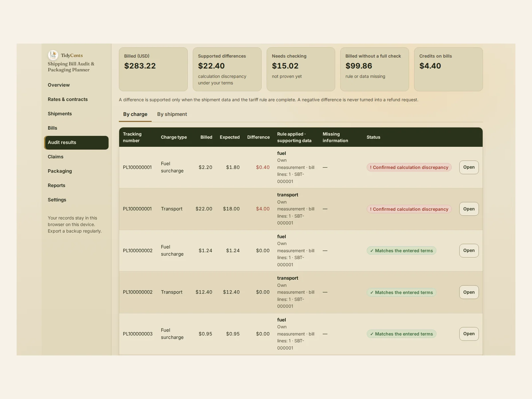This screenshot has height=399, width=532.
Task: Open the Claims page
Action: click(76, 157)
